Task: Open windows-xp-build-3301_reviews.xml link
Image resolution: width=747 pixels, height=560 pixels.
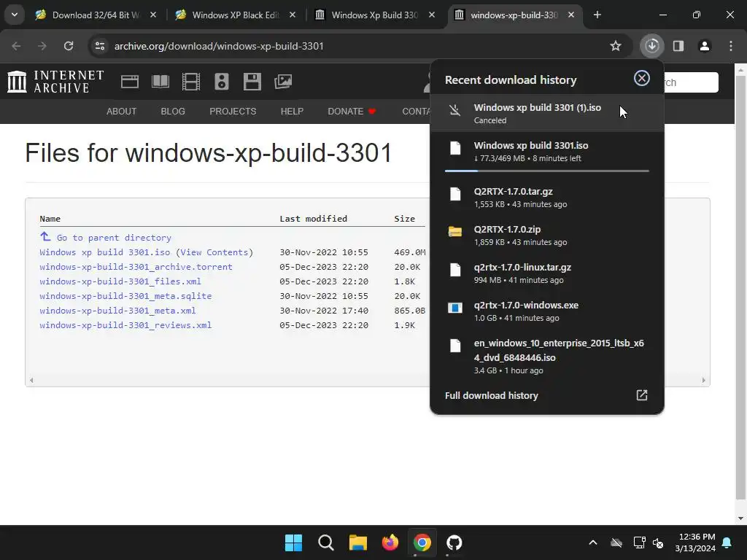Action: tap(125, 325)
